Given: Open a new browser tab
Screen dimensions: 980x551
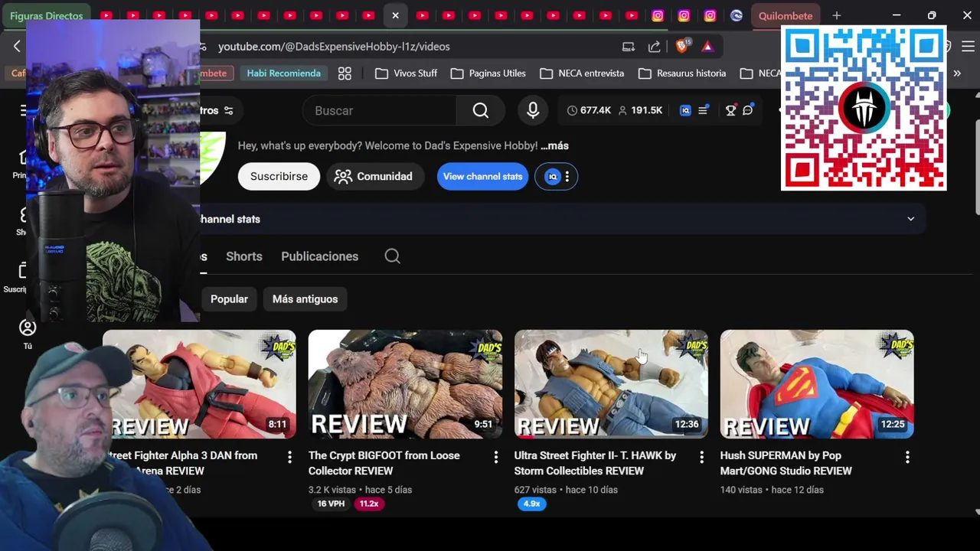Looking at the screenshot, I should point(837,15).
